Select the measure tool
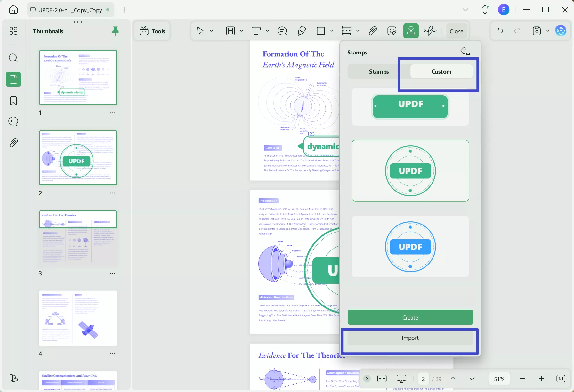The image size is (574, 392). click(346, 31)
